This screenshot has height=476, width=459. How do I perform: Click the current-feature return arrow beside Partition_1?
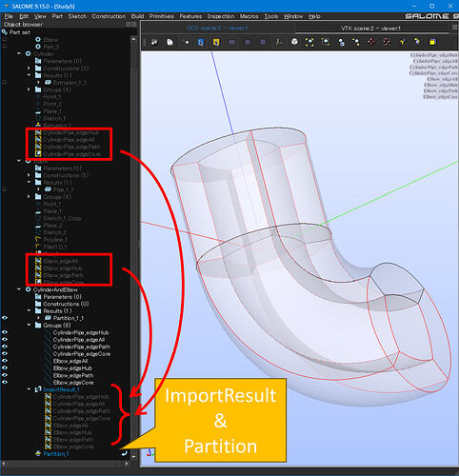pos(124,453)
